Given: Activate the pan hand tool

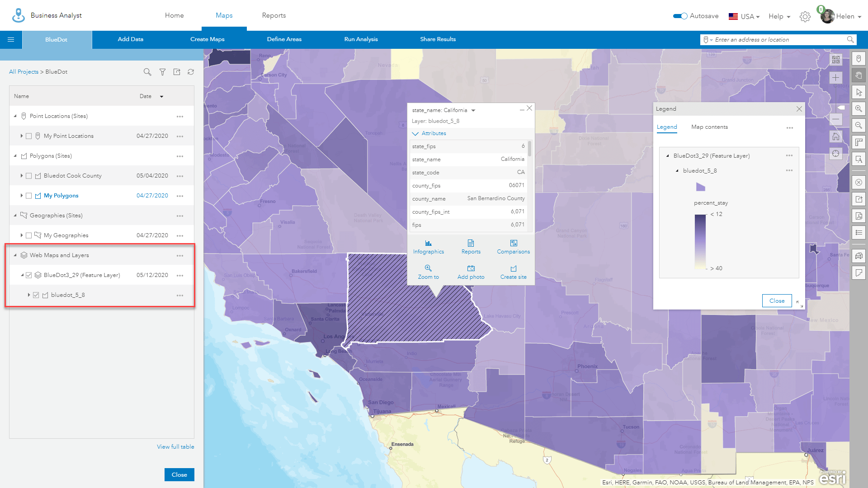Looking at the screenshot, I should coord(859,75).
